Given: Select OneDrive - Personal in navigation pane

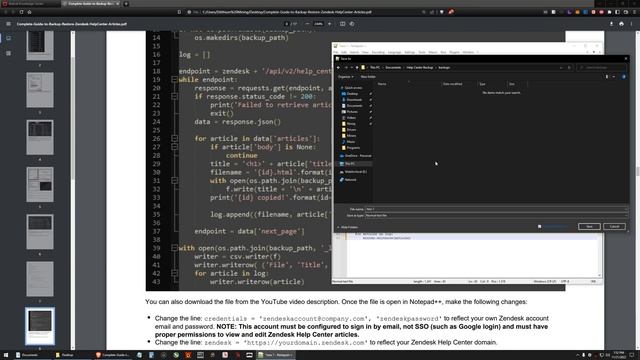Looking at the screenshot, I should click(356, 156).
